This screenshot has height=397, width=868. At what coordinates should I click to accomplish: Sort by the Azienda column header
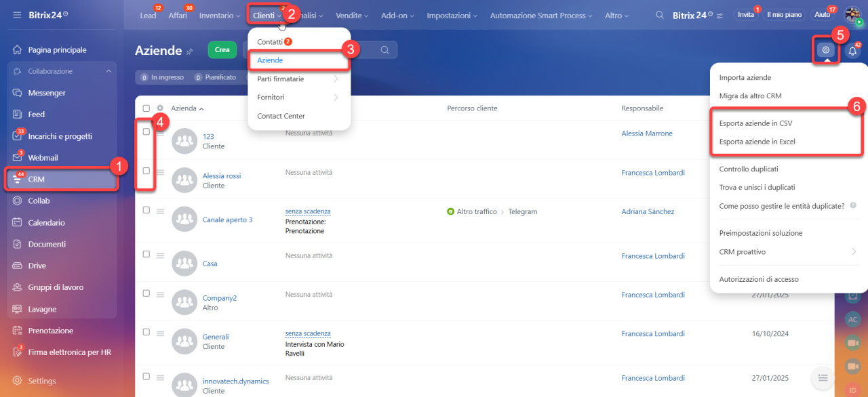click(x=187, y=108)
